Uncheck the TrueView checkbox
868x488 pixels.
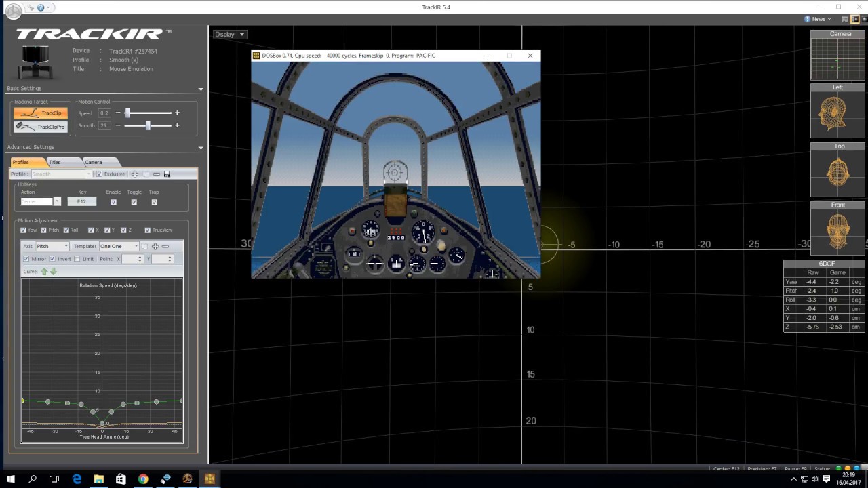[x=149, y=230]
